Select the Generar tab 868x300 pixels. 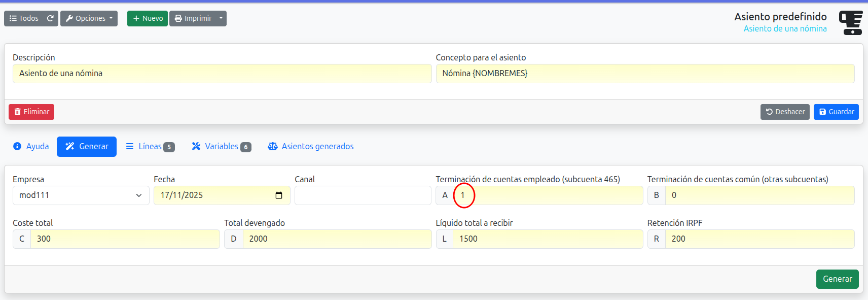(x=87, y=147)
